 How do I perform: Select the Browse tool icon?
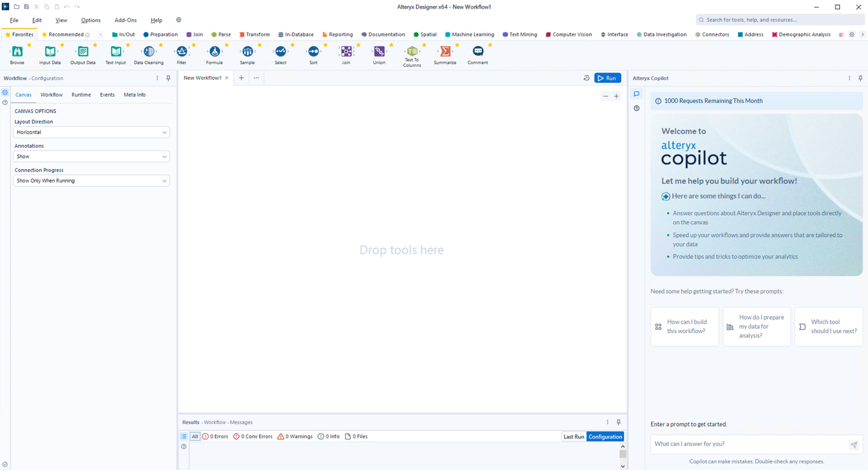pyautogui.click(x=17, y=52)
